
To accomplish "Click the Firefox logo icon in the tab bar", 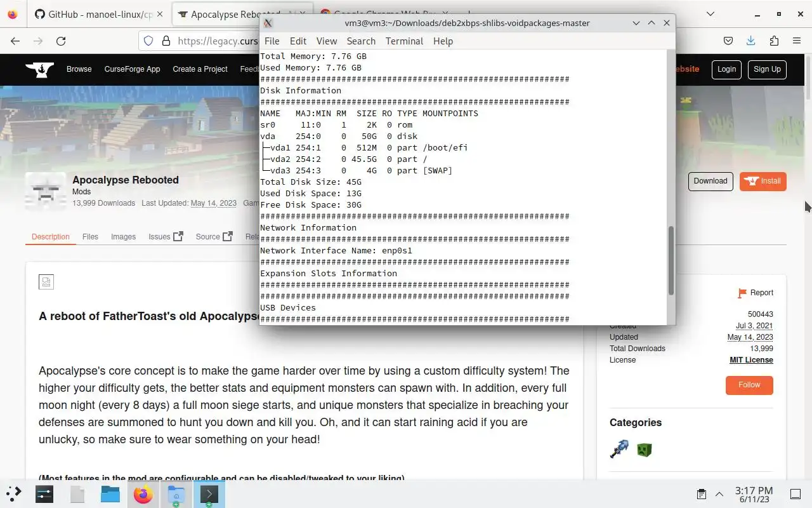I will coord(13,13).
